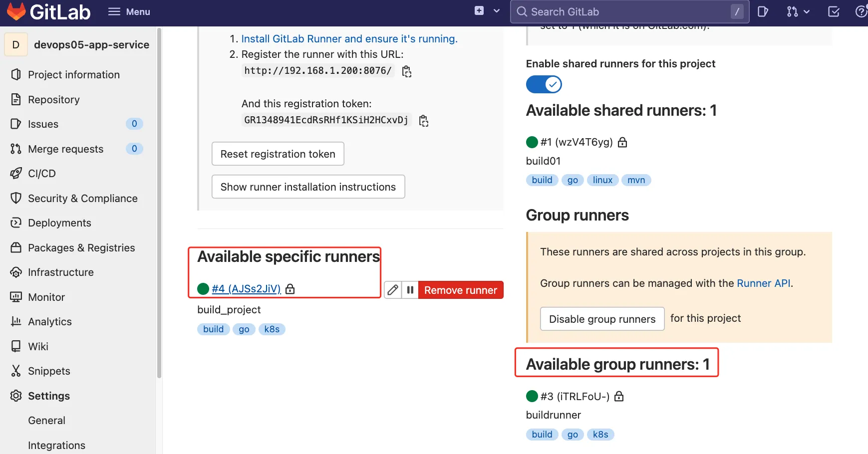Open the to-do list checkmark icon

point(834,11)
